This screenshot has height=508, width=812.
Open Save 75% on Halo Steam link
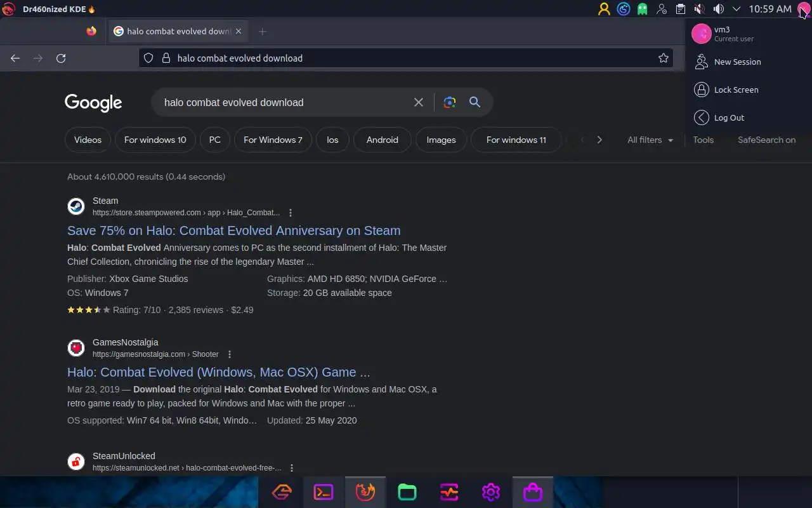[234, 231]
